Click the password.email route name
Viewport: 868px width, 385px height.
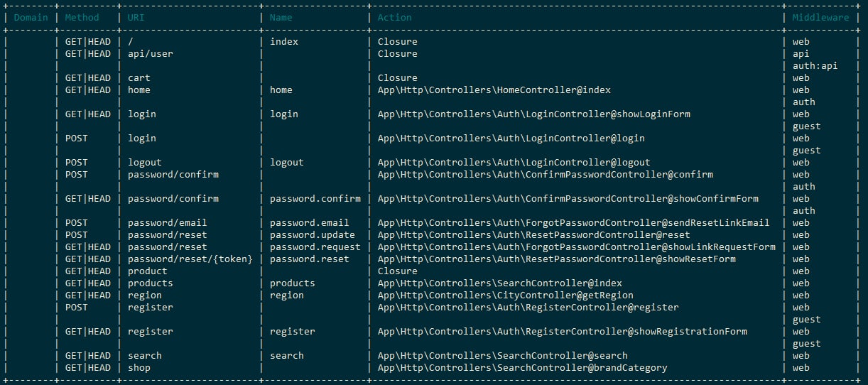[310, 223]
